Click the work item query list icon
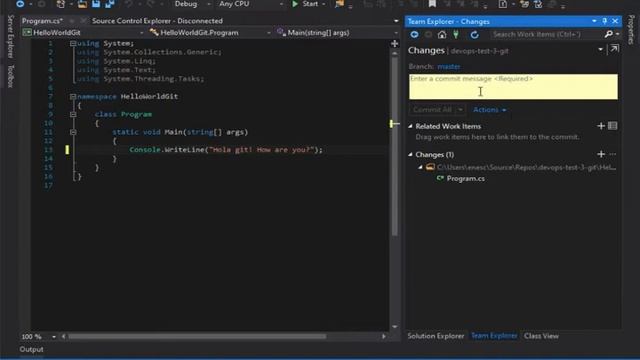Image resolution: width=640 pixels, height=360 pixels. pos(613,126)
